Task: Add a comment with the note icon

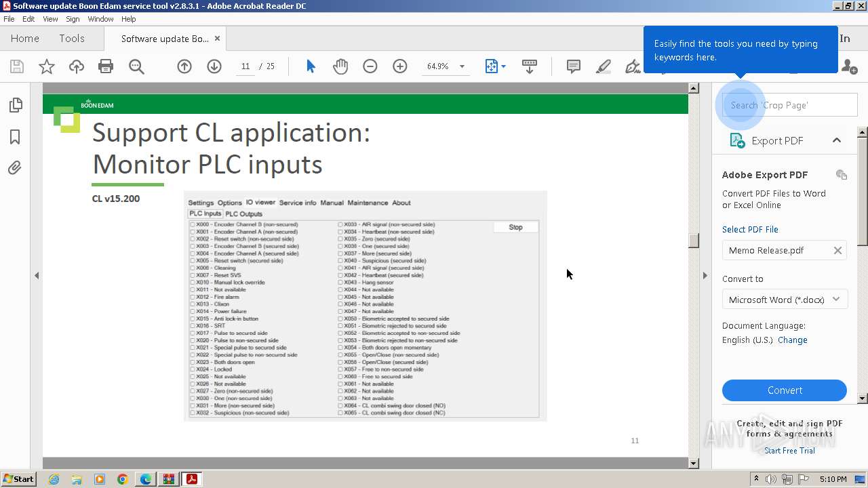Action: point(574,66)
